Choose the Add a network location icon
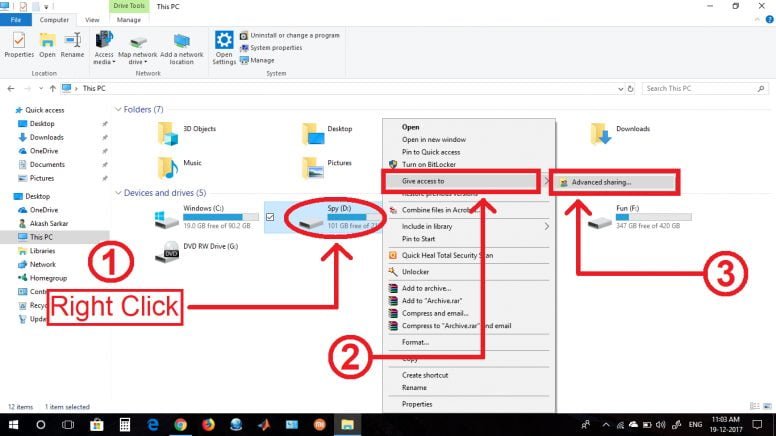This screenshot has height=436, width=776. pos(182,48)
